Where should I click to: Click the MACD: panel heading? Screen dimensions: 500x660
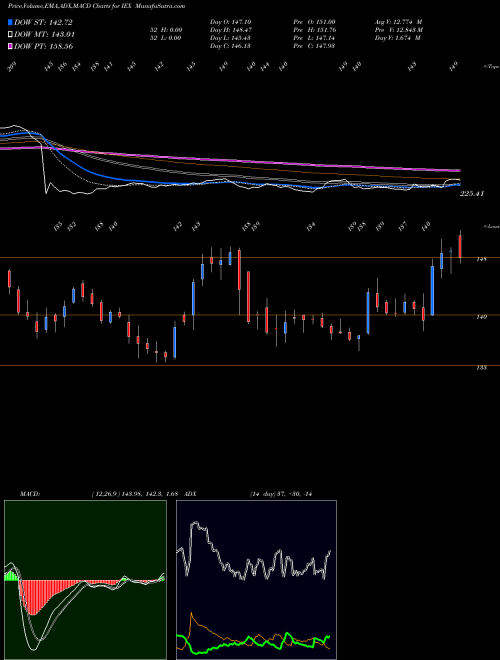point(29,493)
